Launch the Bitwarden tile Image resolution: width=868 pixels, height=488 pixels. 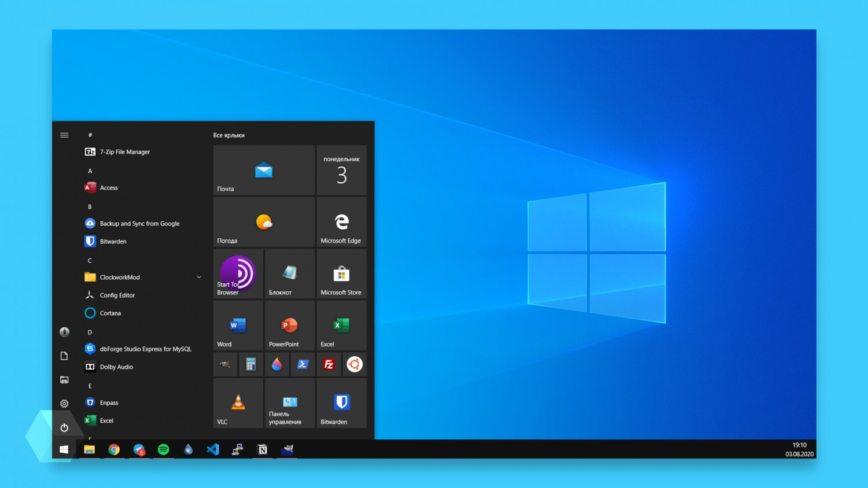[x=341, y=403]
